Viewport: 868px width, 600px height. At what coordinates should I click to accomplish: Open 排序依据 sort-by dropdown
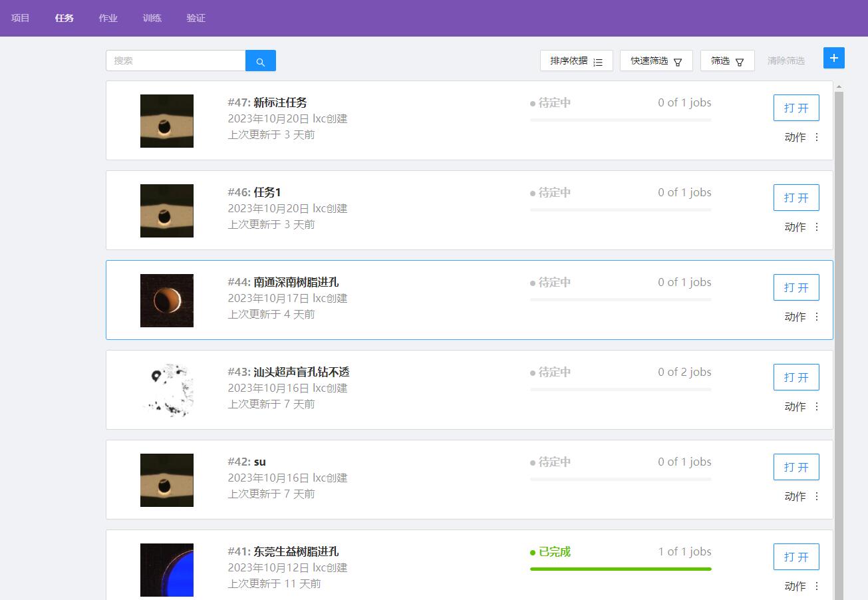click(576, 61)
